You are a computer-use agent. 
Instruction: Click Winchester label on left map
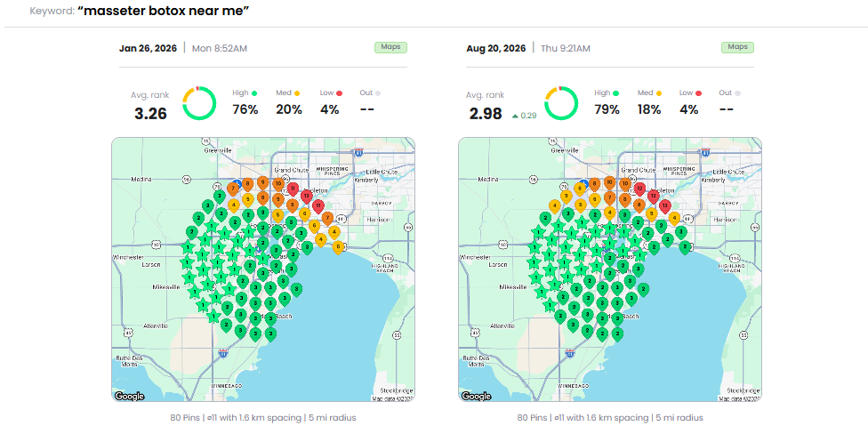128,257
